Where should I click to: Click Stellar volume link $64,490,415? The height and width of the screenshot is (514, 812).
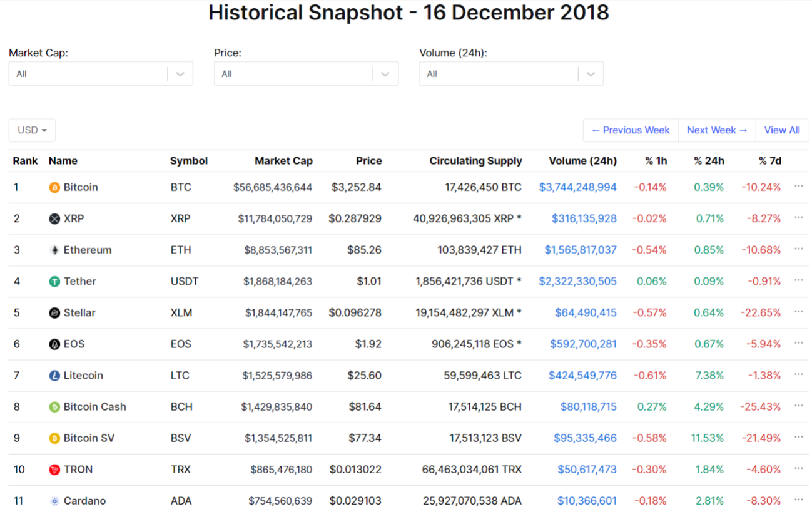coord(586,312)
